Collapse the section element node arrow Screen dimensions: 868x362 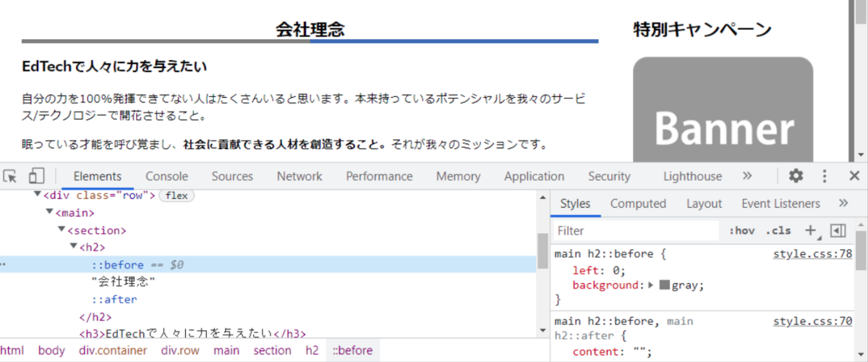[x=61, y=230]
